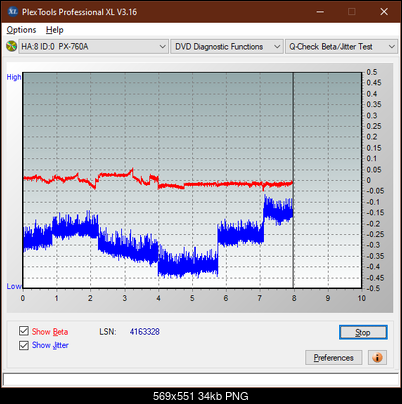Click the Low jitter axis label

[14, 286]
